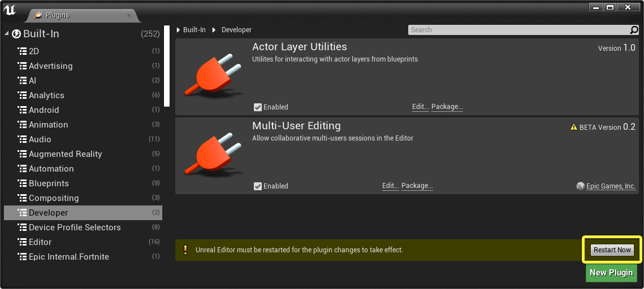This screenshot has width=644, height=289.
Task: Open the Epic Internal.Fortnite category
Action: click(83, 257)
